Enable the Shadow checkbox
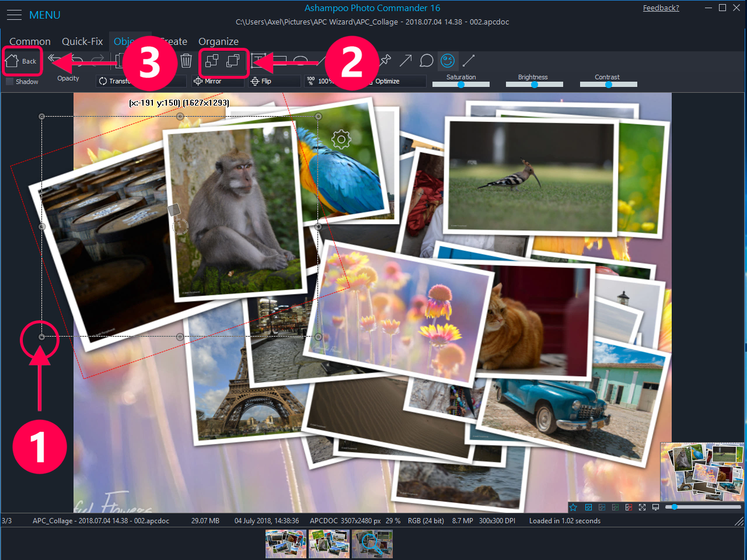The height and width of the screenshot is (560, 747). (x=9, y=82)
